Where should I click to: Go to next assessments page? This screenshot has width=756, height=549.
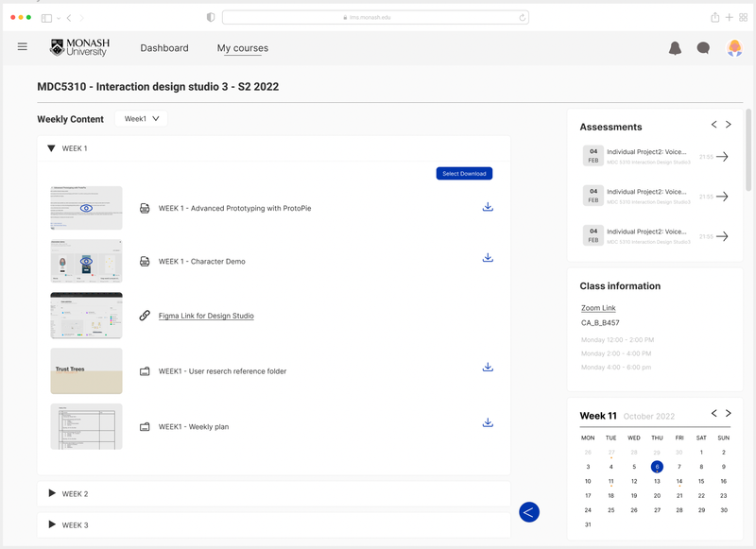point(728,125)
